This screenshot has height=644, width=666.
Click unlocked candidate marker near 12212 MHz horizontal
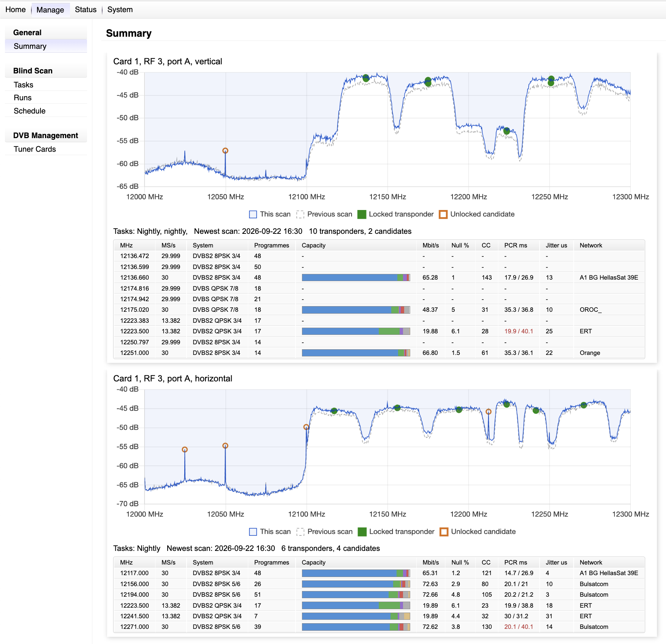pyautogui.click(x=489, y=412)
